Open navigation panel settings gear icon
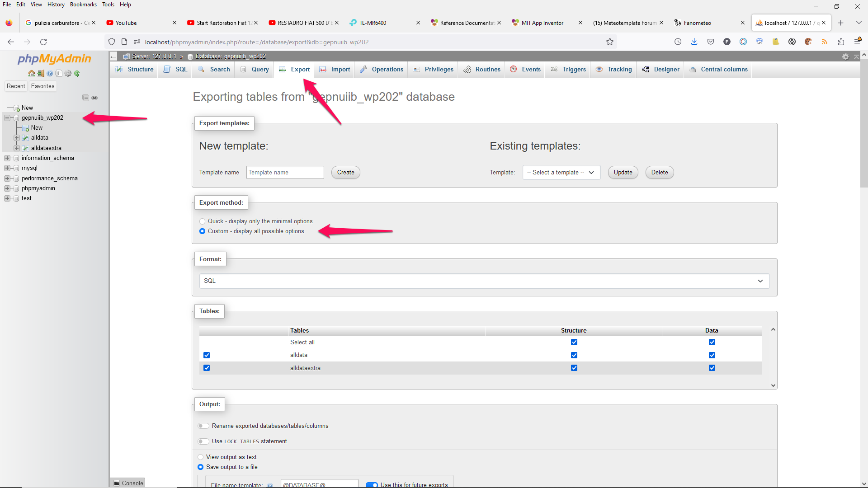 pos(68,73)
